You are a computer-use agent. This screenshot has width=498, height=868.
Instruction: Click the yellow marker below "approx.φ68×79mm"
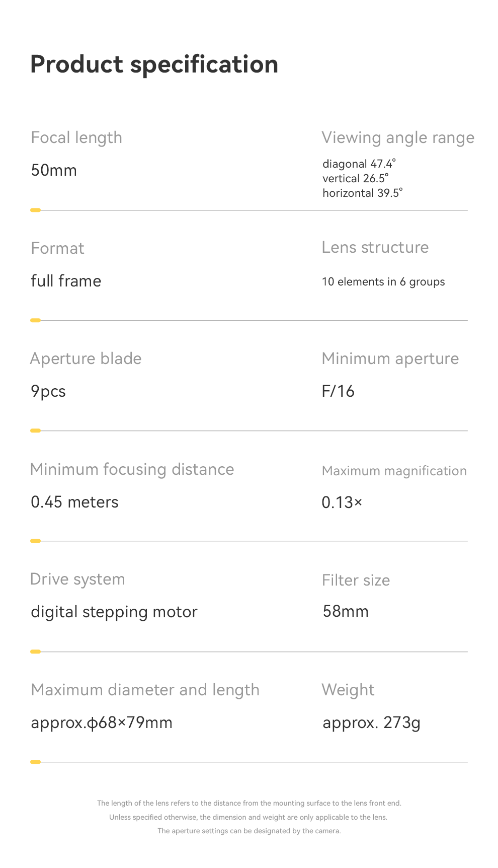coord(35,762)
